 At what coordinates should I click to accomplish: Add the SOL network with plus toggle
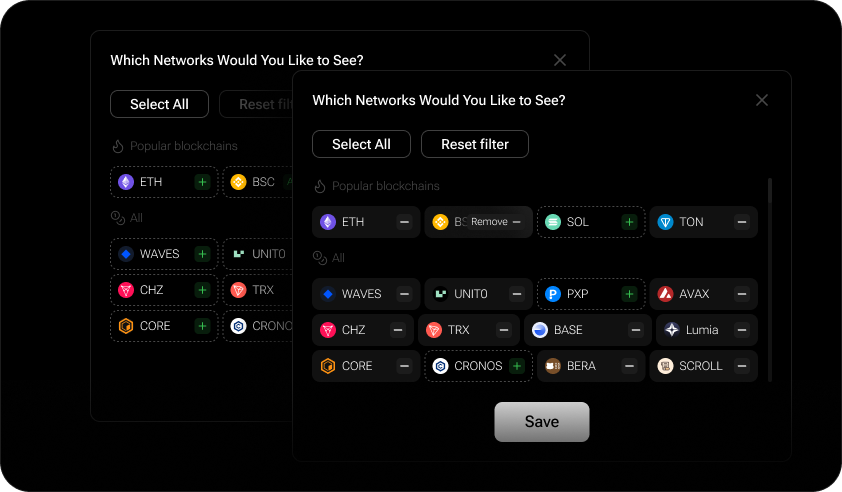coord(629,222)
